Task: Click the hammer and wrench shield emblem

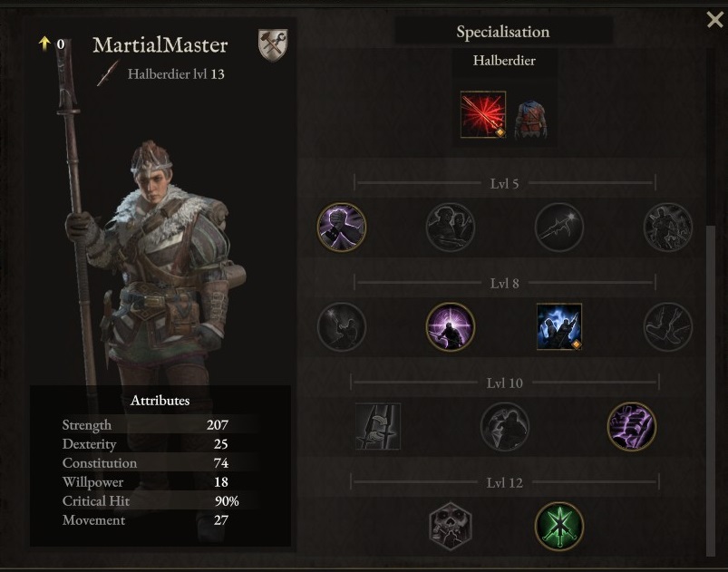Action: click(x=273, y=45)
